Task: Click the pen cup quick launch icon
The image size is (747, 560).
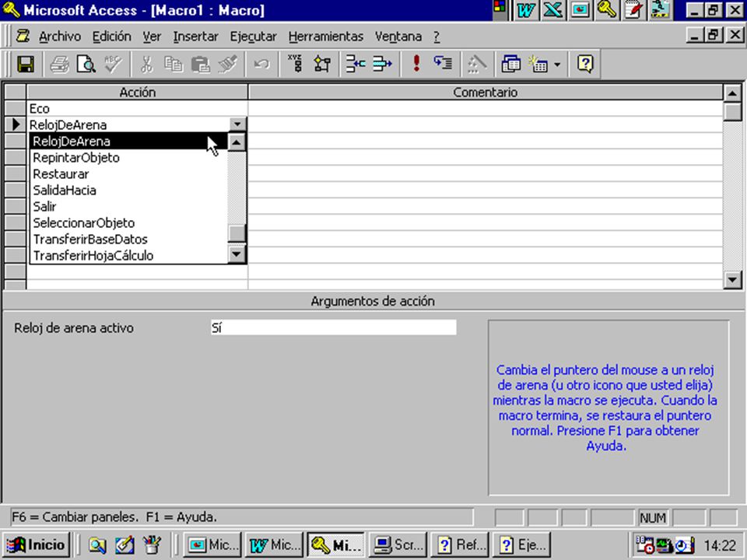Action: (152, 544)
